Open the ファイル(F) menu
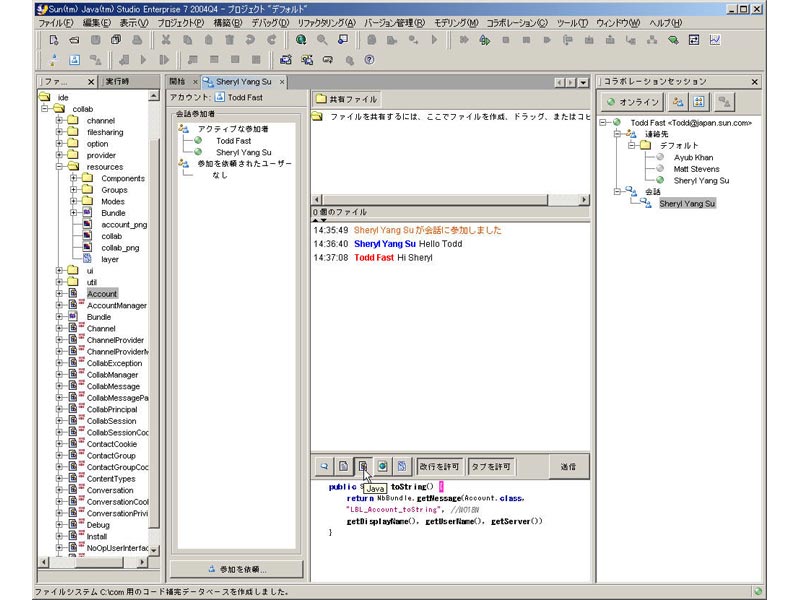The width and height of the screenshot is (800, 600). (x=56, y=23)
